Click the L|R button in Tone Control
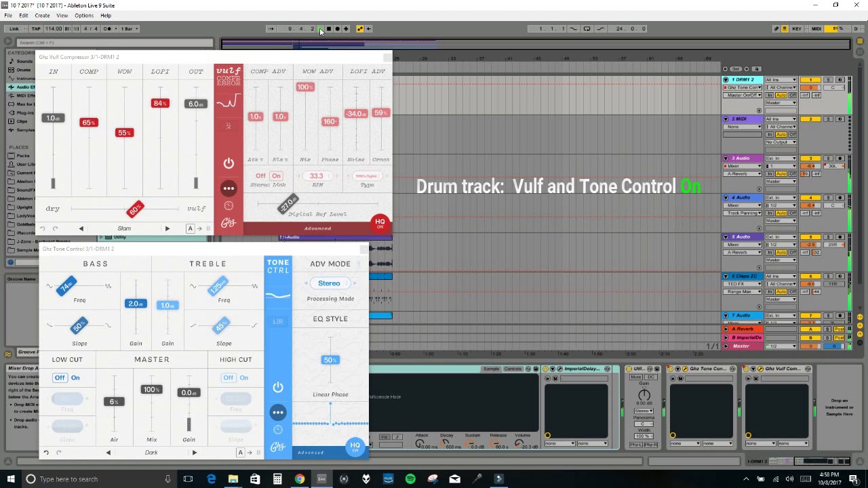Viewport: 868px width, 488px height. pos(278,321)
